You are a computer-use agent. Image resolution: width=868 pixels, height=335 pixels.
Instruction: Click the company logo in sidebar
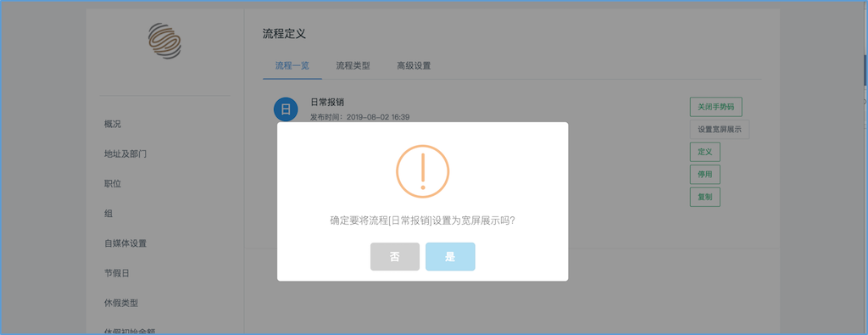164,41
